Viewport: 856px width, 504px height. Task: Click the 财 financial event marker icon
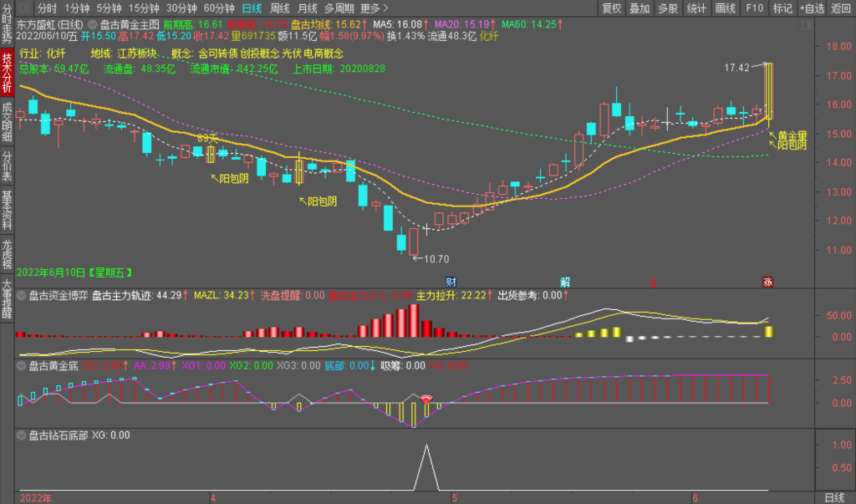451,282
